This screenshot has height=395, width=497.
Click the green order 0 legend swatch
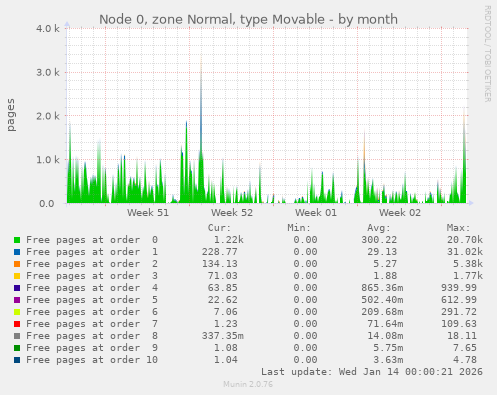click(x=17, y=240)
